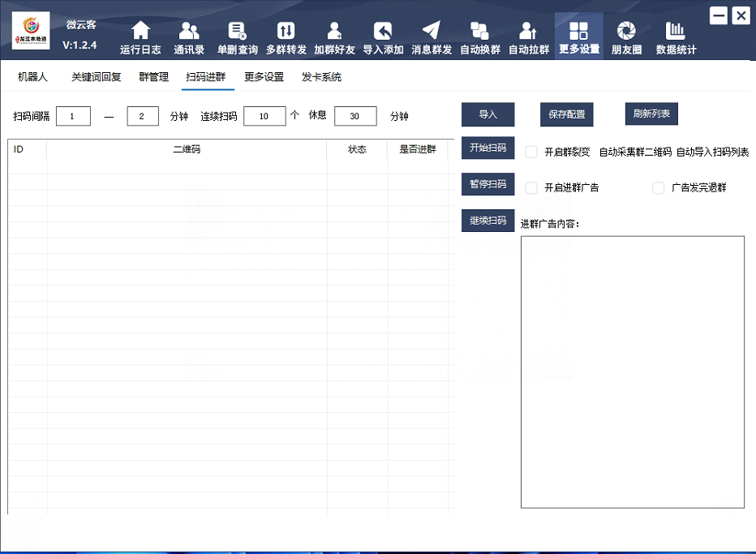Click the 连续扫码 count input field
Screen dimensions: 756x554
pyautogui.click(x=264, y=116)
